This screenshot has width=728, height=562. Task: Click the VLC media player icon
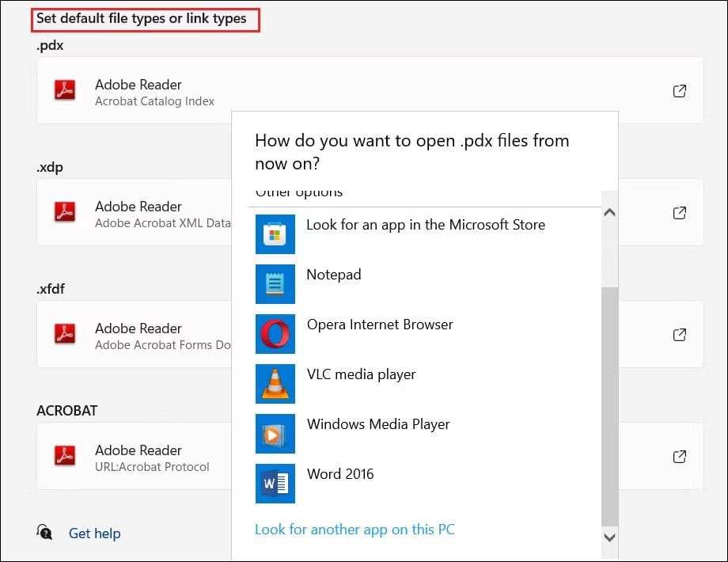click(x=275, y=383)
